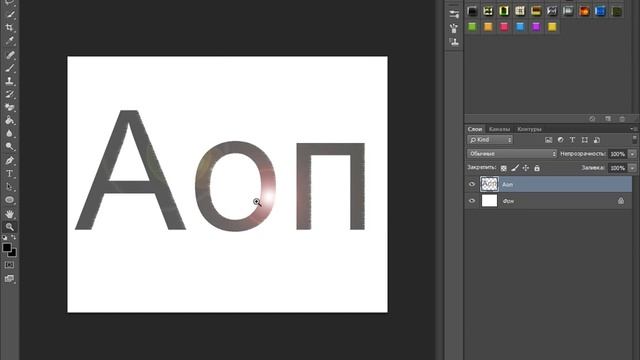Image resolution: width=640 pixels, height=360 pixels.
Task: Click the fill value field
Action: pos(618,168)
